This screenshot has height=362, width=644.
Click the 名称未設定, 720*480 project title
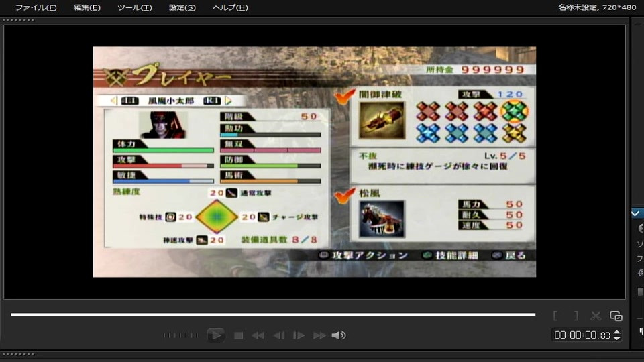pos(597,7)
